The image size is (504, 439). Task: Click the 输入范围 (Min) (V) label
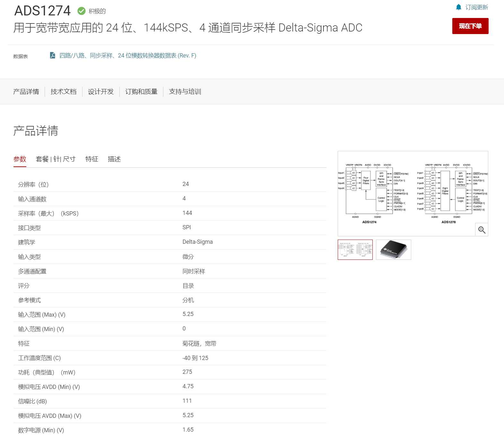coord(41,329)
